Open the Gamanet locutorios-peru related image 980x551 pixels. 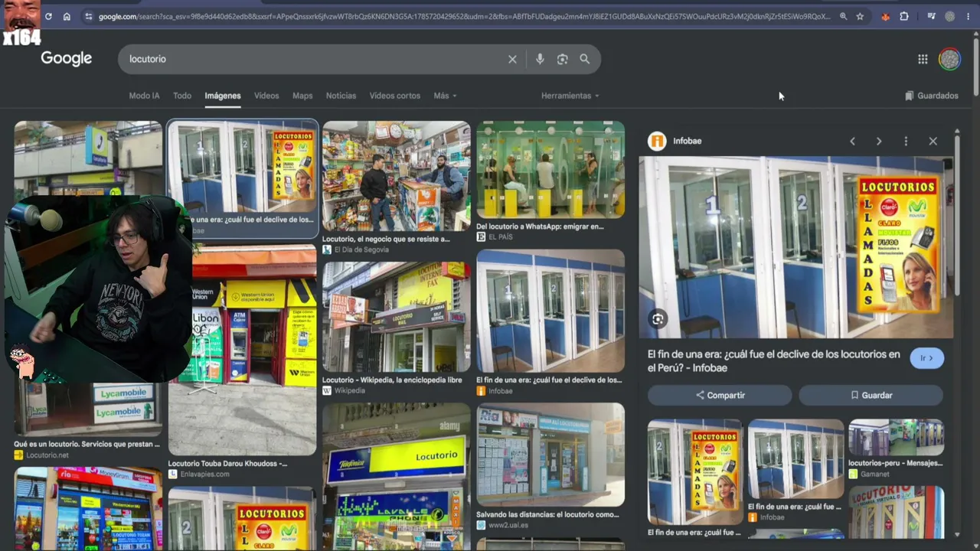pos(896,437)
